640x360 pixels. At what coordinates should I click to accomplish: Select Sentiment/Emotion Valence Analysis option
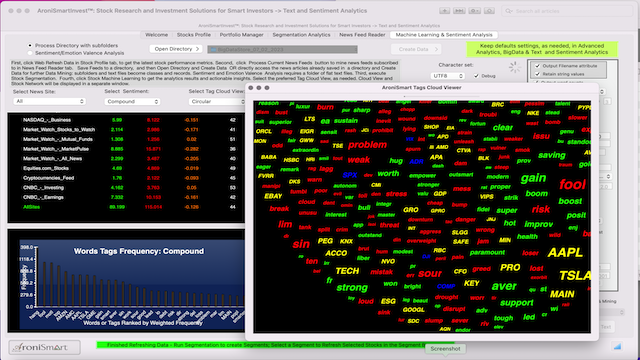pos(30,53)
